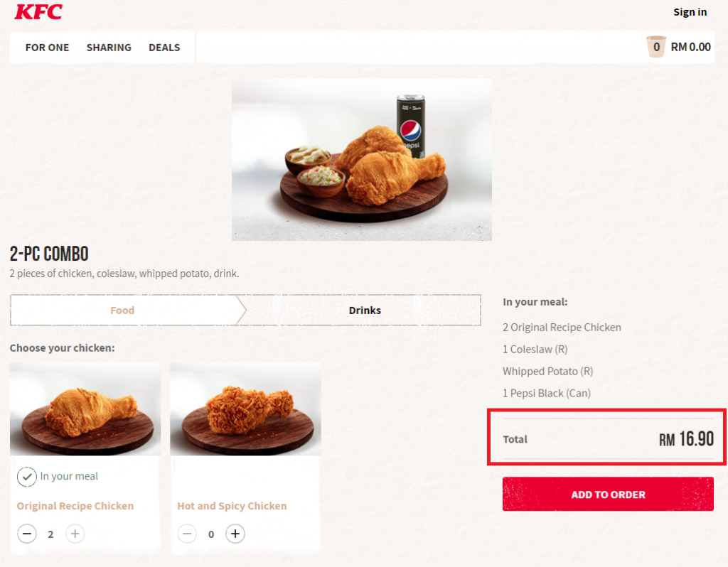
Task: Decrease Original Recipe Chicken quantity
Action: 27,534
